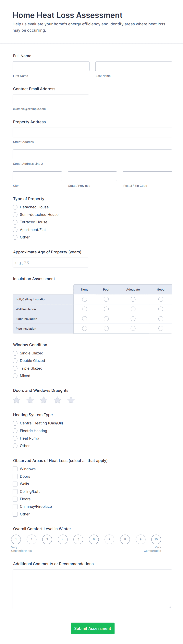Click into the Additional Comments text area
The image size is (183, 644).
point(92,589)
